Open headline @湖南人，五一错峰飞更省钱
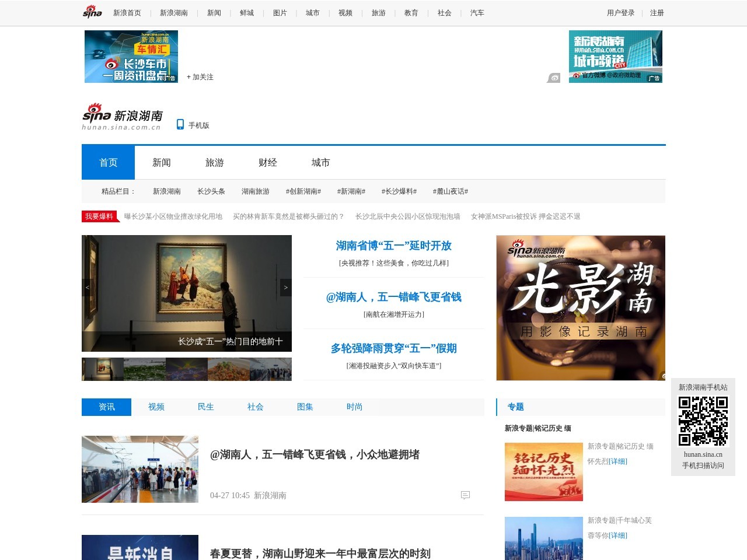Screen dimensions: 747x560 pyautogui.click(x=394, y=297)
